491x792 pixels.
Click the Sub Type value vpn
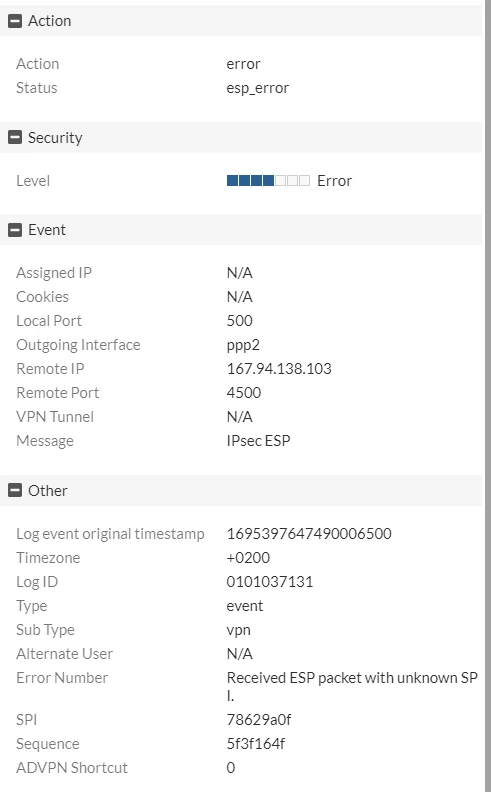coord(238,630)
